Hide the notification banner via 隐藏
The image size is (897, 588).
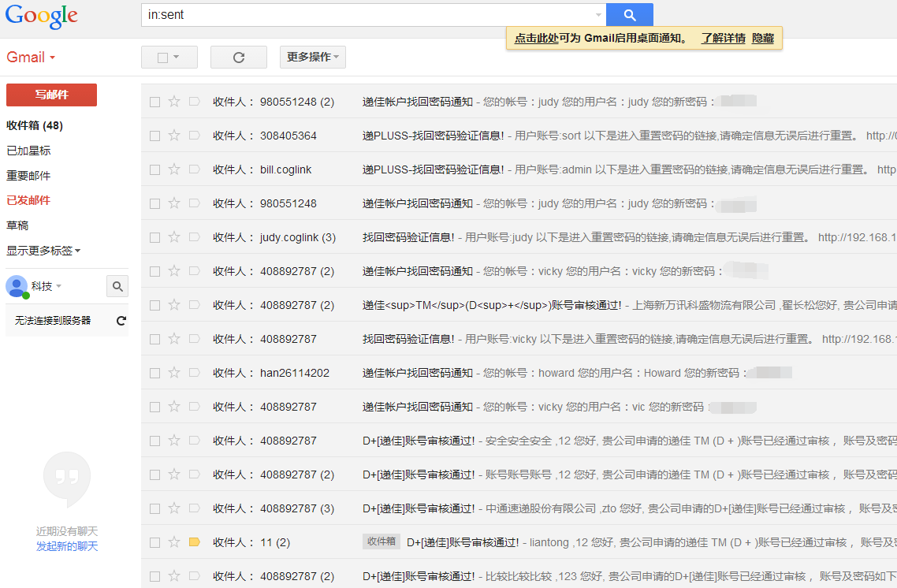763,39
